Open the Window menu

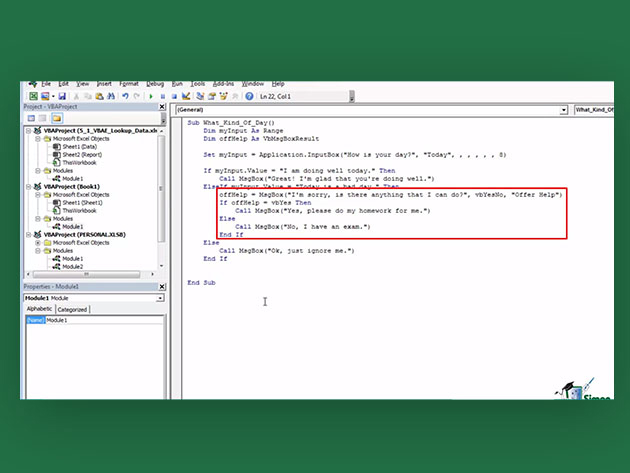[x=253, y=84]
